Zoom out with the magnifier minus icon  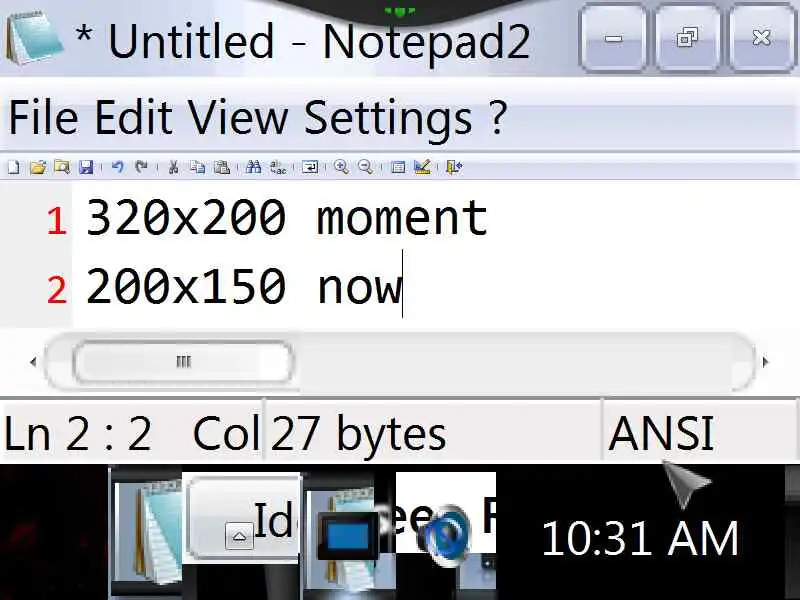pyautogui.click(x=365, y=167)
